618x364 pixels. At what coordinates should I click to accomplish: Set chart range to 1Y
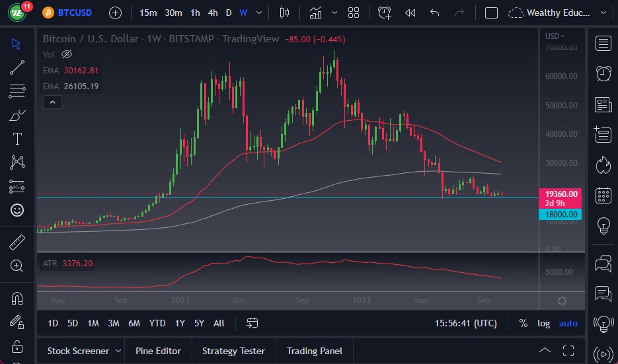click(180, 323)
